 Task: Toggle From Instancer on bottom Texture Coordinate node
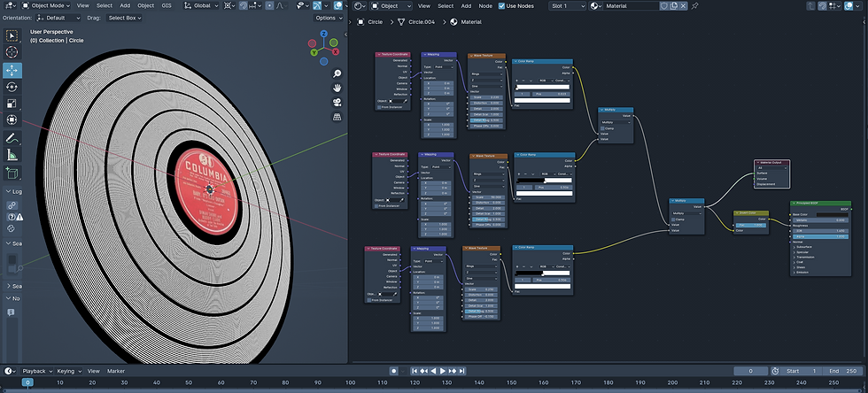click(x=368, y=300)
